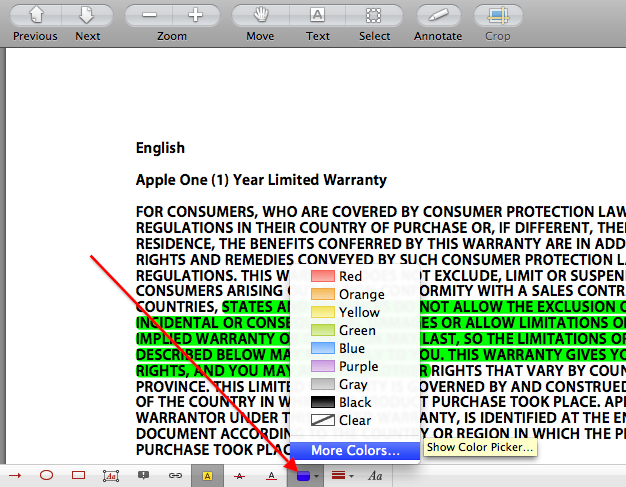Select the link annotation tool
This screenshot has height=487, width=626.
[175, 475]
